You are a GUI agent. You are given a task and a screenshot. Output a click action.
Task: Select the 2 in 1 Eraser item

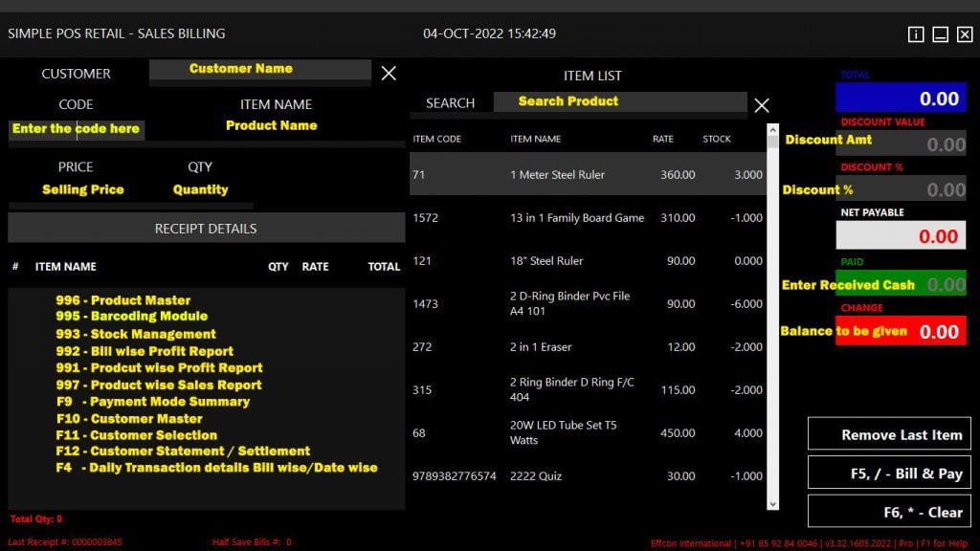click(x=588, y=347)
